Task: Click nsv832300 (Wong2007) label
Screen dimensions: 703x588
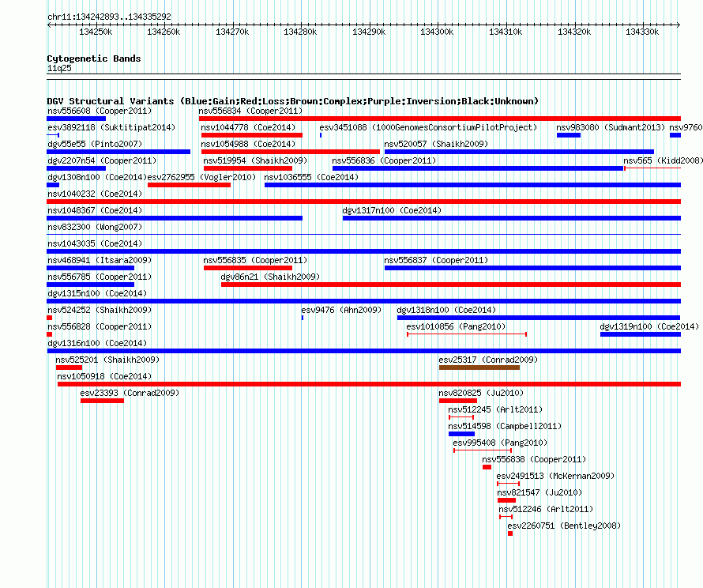Action: pyautogui.click(x=95, y=227)
